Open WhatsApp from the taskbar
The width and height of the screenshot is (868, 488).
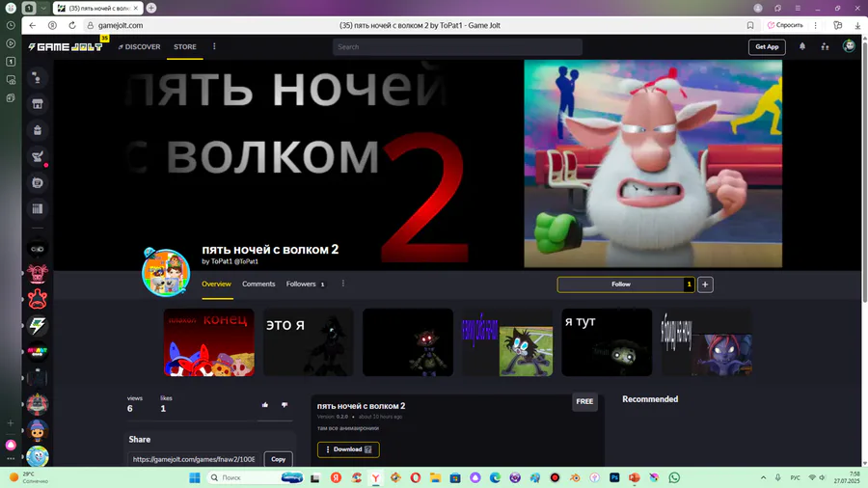coord(674,478)
